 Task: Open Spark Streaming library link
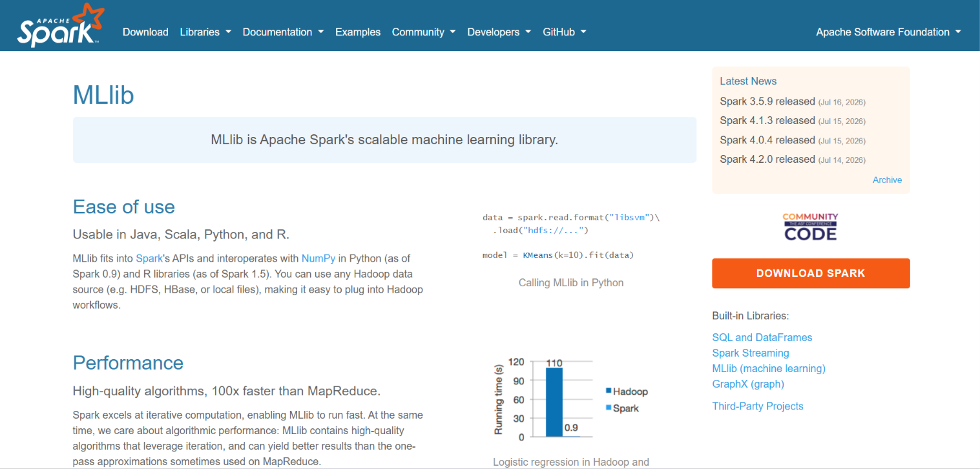(x=751, y=353)
